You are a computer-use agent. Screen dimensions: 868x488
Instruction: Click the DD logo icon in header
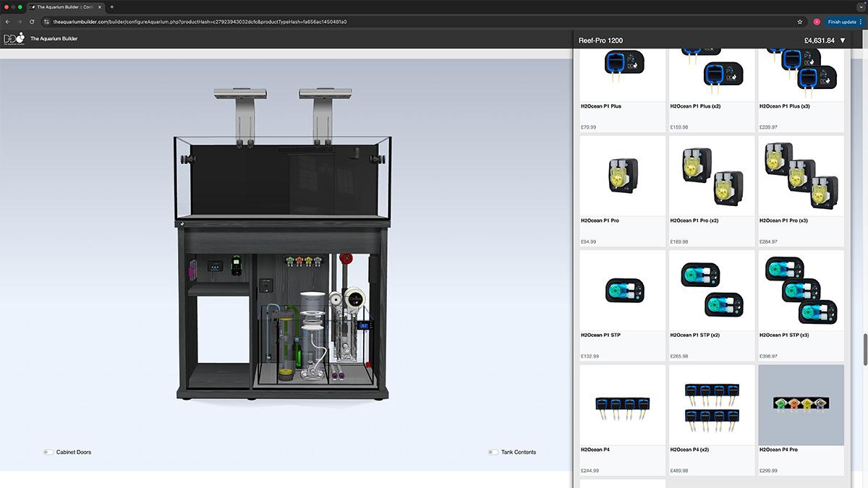tap(14, 39)
